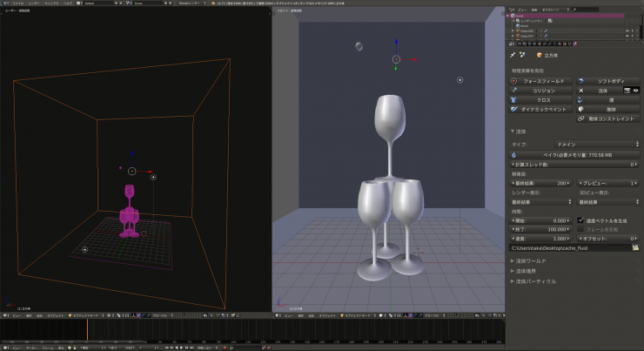Expand the Glass.001 tree item in the outliner
Image resolution: width=644 pixels, height=351 pixels.
click(513, 30)
